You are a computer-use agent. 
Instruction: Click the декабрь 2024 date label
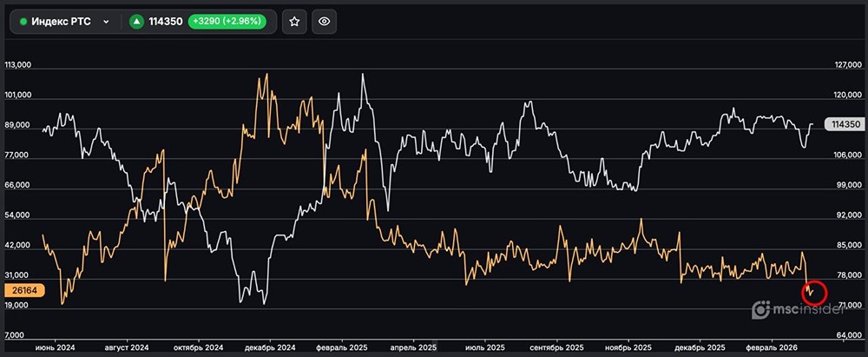(270, 347)
